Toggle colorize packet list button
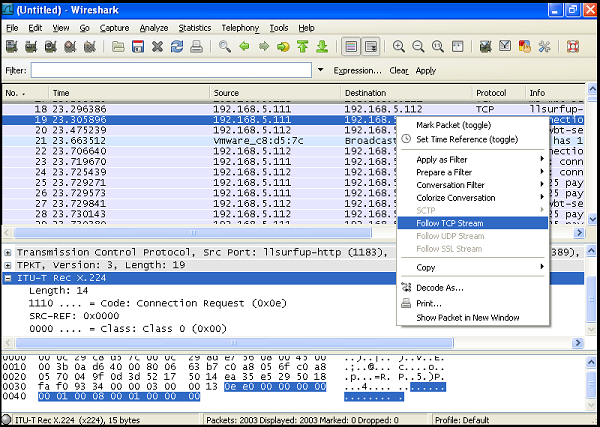600x427 pixels. 351,47
